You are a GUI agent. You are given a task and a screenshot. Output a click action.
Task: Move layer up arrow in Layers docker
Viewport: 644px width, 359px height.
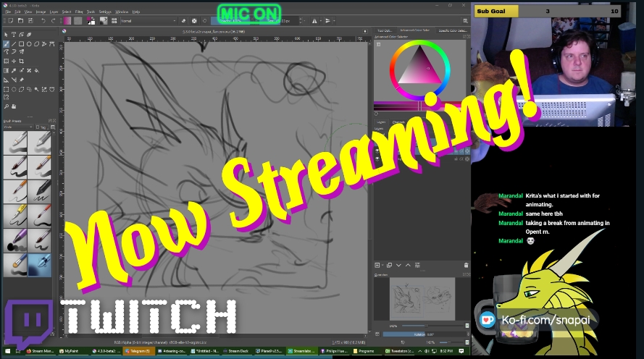[408, 265]
